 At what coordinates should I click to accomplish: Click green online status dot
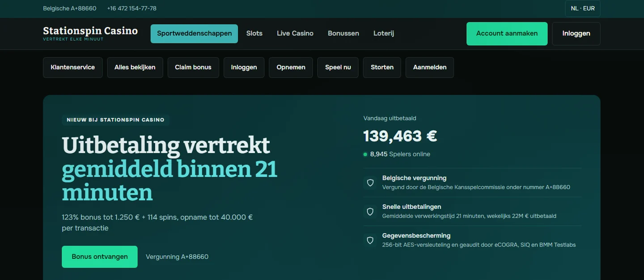pyautogui.click(x=365, y=154)
